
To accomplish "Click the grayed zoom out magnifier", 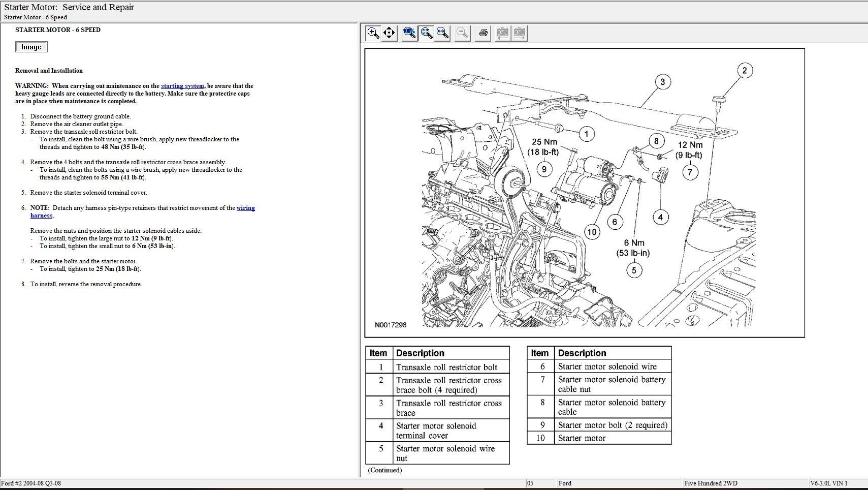I will (462, 33).
